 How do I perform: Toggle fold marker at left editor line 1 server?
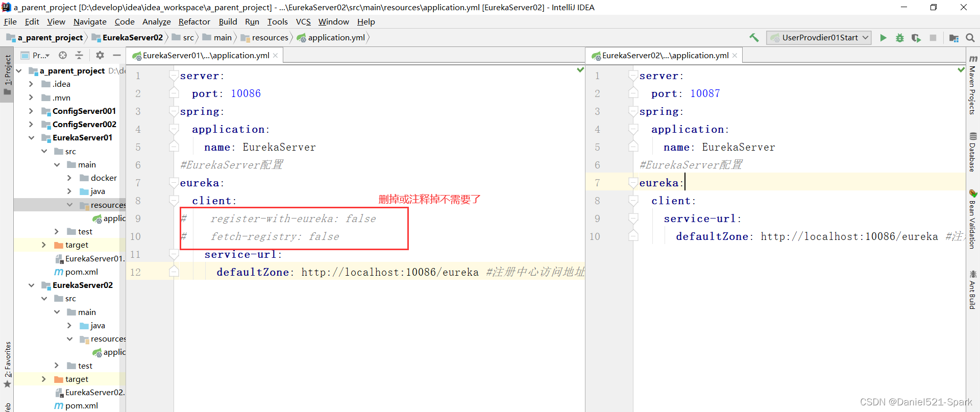point(174,76)
